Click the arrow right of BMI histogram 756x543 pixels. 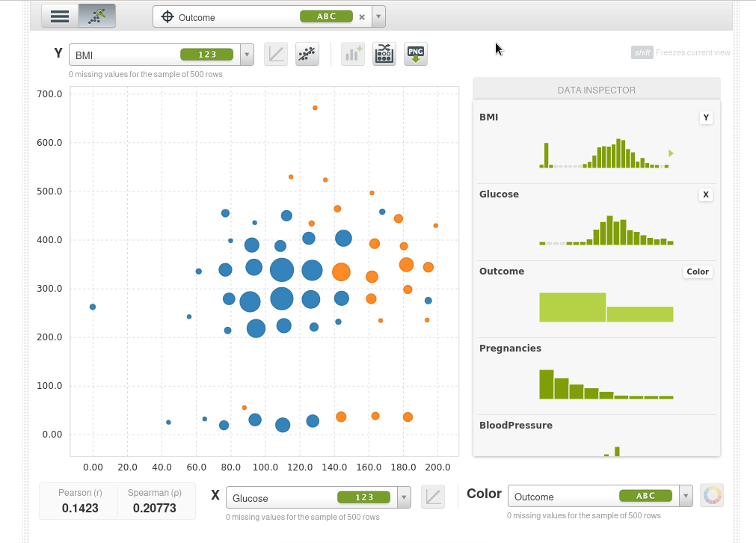click(671, 153)
